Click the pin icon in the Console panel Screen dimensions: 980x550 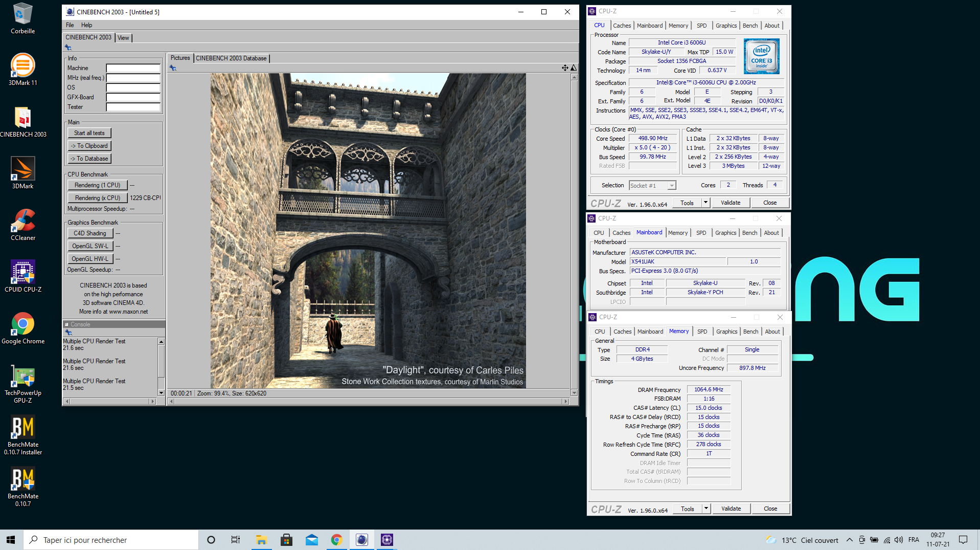coord(69,333)
